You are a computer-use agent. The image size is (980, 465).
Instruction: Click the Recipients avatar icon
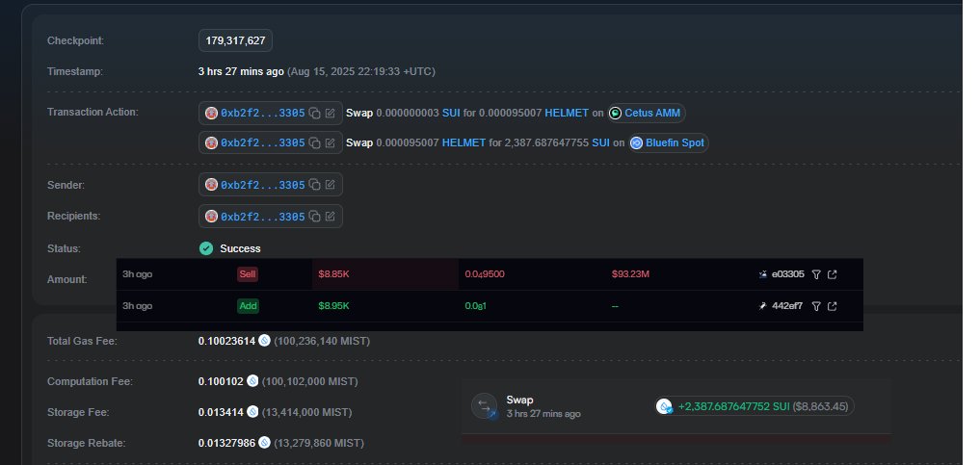(211, 217)
